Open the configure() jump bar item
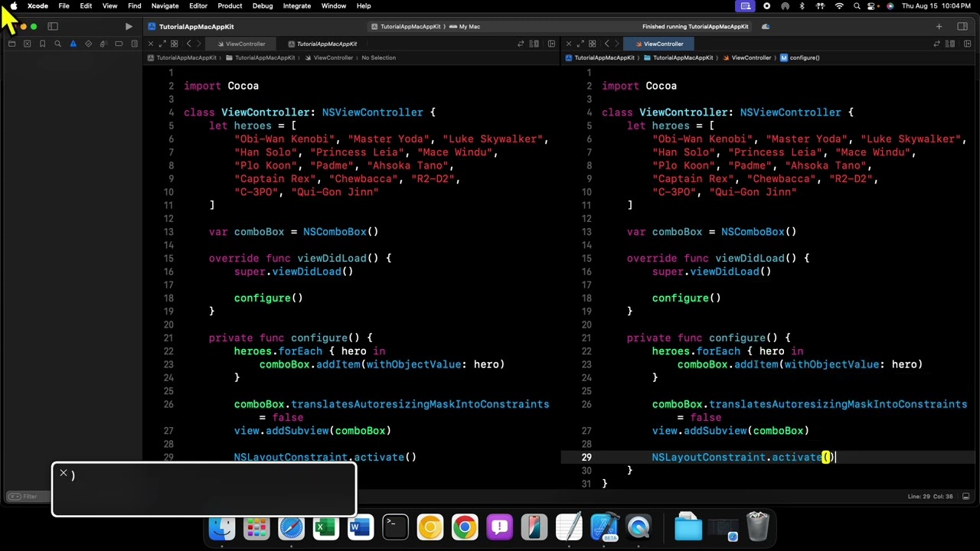The width and height of the screenshot is (980, 551). click(x=800, y=57)
